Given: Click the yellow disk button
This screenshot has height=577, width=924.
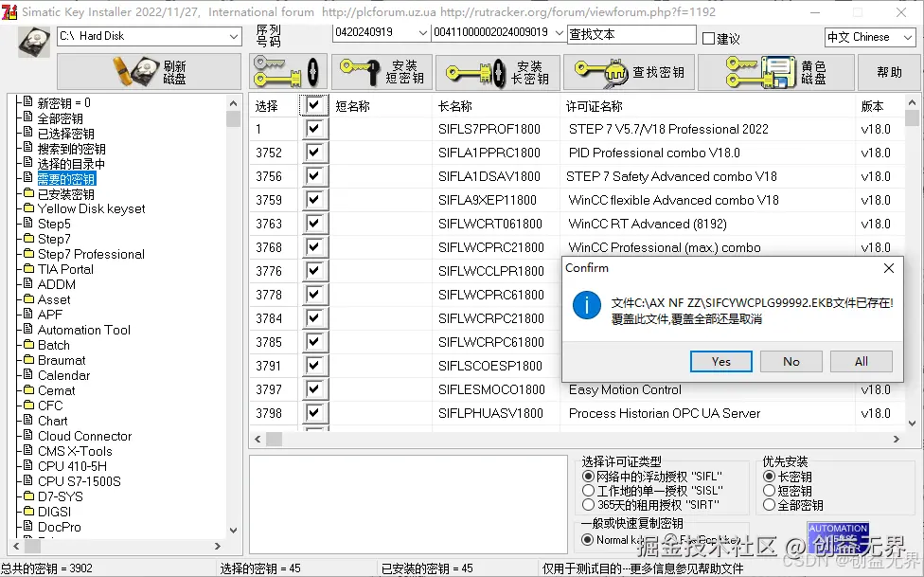Looking at the screenshot, I should (775, 72).
